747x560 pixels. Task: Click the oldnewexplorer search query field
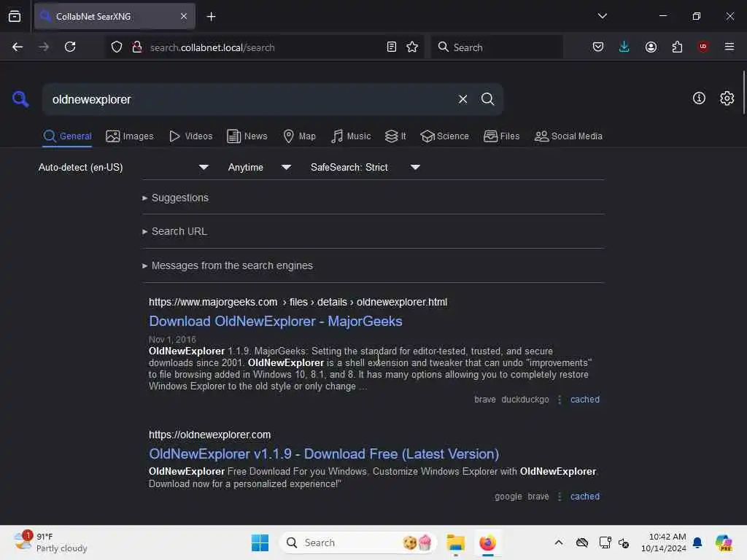tap(248, 99)
